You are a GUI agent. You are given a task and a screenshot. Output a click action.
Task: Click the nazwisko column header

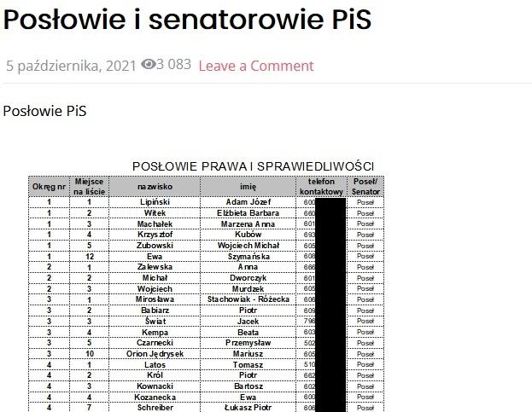155,187
